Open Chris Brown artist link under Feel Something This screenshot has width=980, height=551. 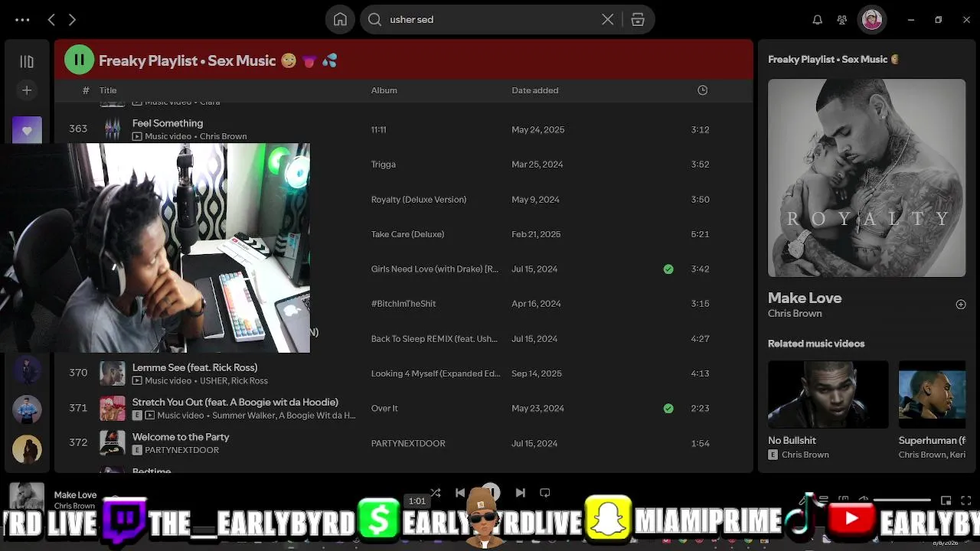click(223, 136)
